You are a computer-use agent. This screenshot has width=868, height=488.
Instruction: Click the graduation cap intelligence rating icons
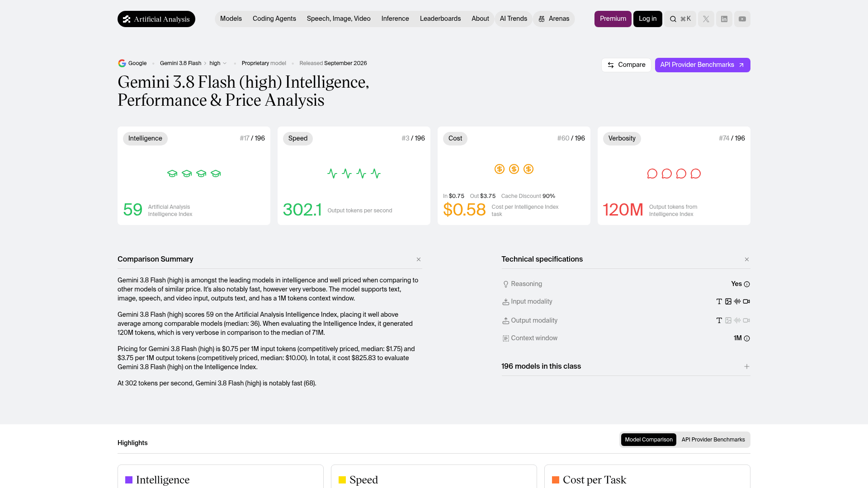tap(194, 174)
